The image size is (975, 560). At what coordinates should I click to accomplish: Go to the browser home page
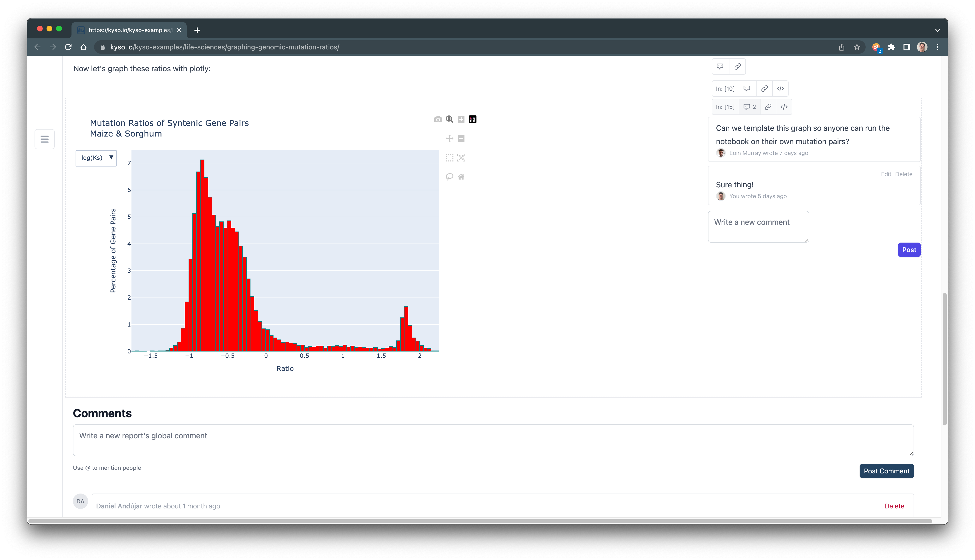click(83, 47)
